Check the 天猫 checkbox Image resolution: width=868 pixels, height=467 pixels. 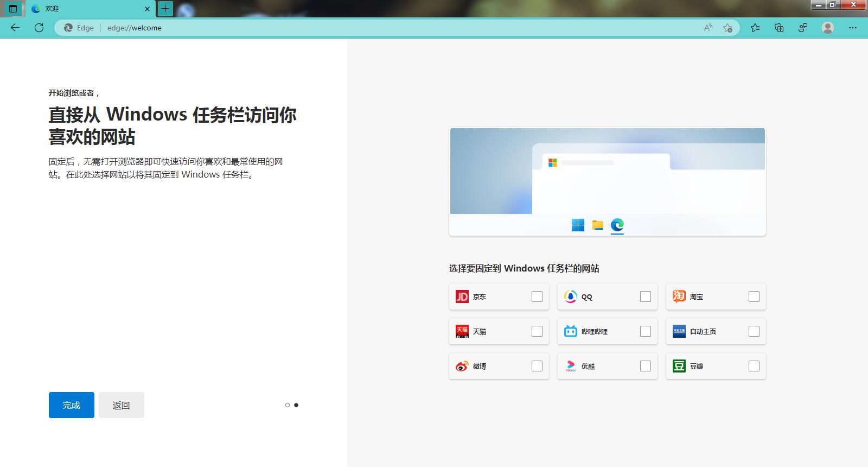[537, 331]
